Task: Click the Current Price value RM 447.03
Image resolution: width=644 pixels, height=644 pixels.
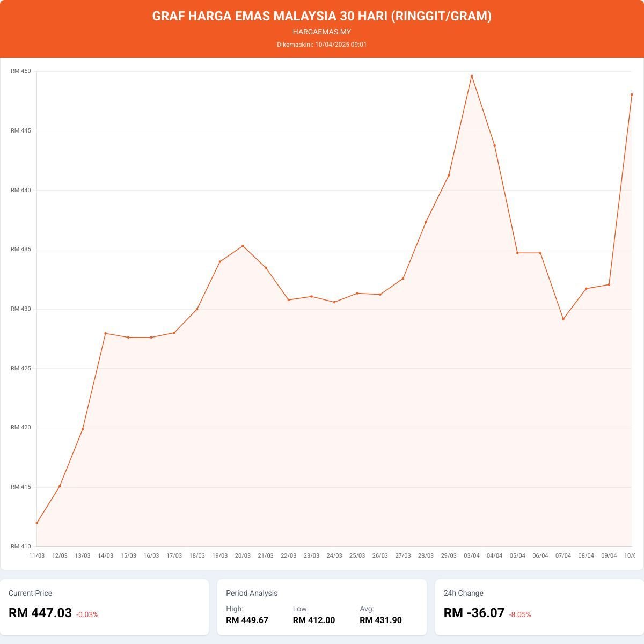Action: 40,613
